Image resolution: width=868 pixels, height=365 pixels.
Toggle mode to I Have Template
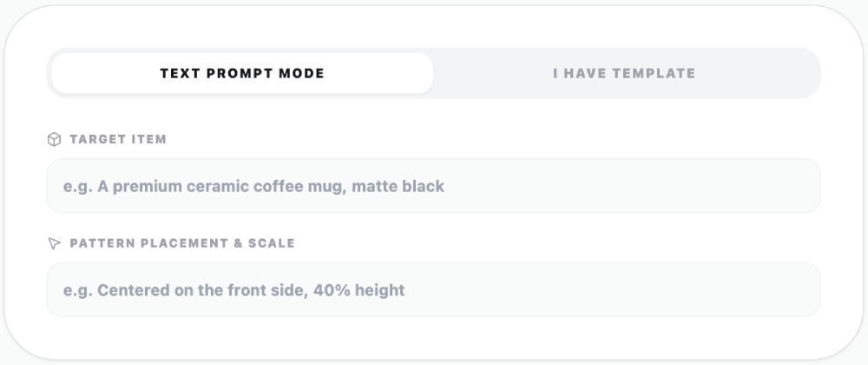point(624,73)
